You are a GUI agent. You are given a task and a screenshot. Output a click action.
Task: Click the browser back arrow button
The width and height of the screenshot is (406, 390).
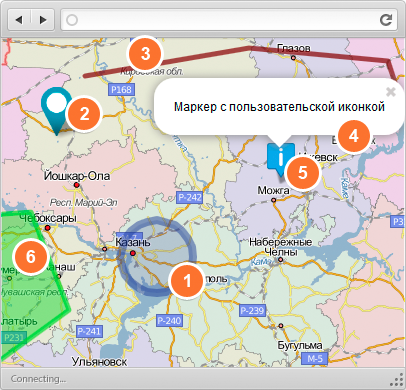point(19,20)
